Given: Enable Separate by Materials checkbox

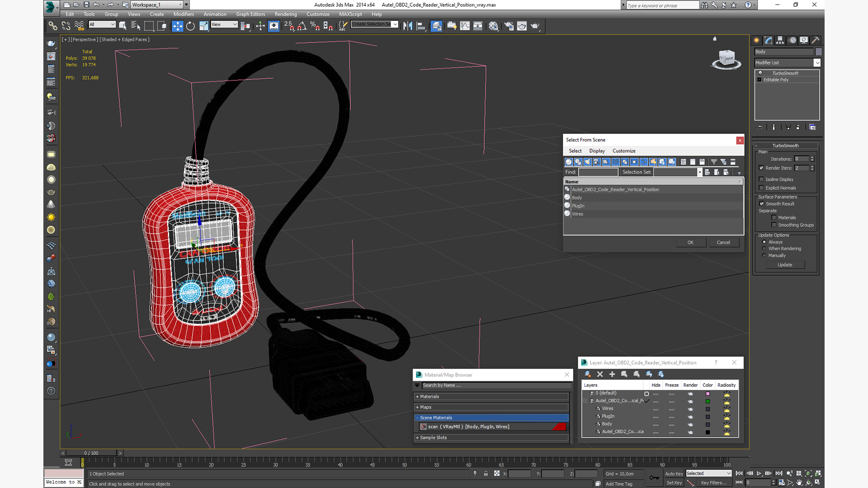Looking at the screenshot, I should (x=774, y=218).
